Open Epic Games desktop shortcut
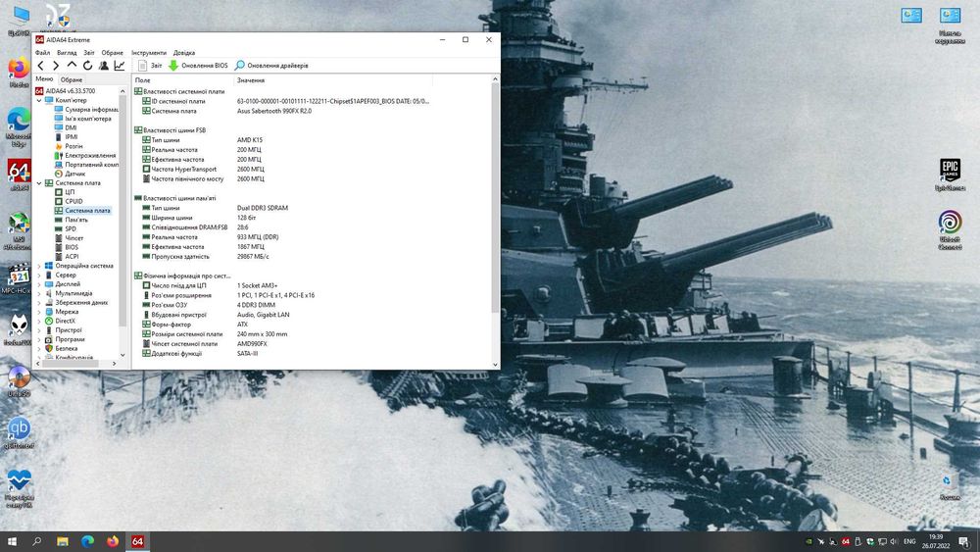This screenshot has height=552, width=980. click(x=950, y=176)
